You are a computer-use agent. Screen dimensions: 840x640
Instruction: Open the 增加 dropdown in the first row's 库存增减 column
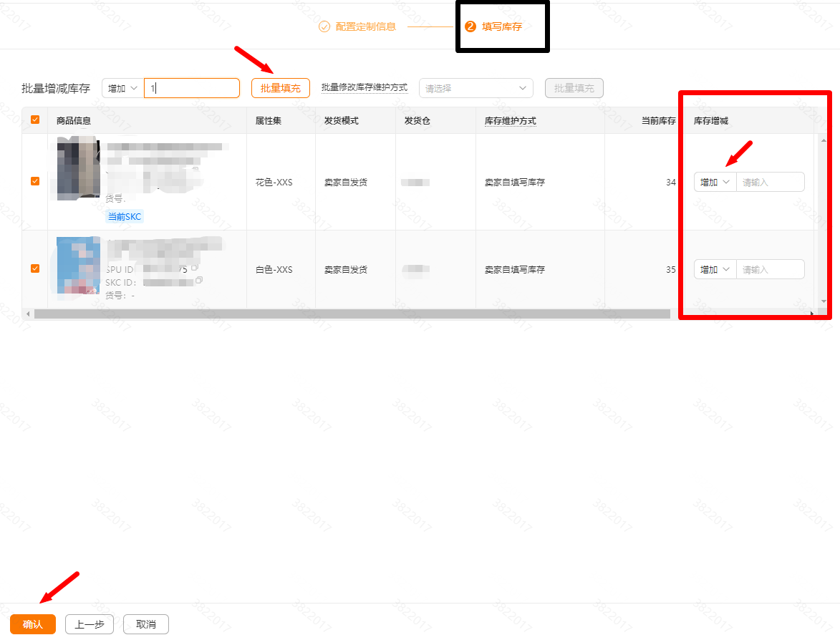714,182
